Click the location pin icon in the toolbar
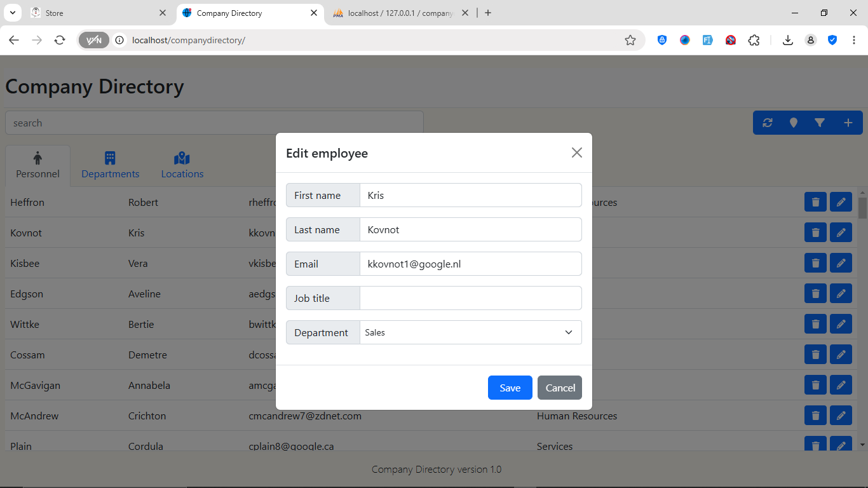The height and width of the screenshot is (488, 868). pos(793,123)
